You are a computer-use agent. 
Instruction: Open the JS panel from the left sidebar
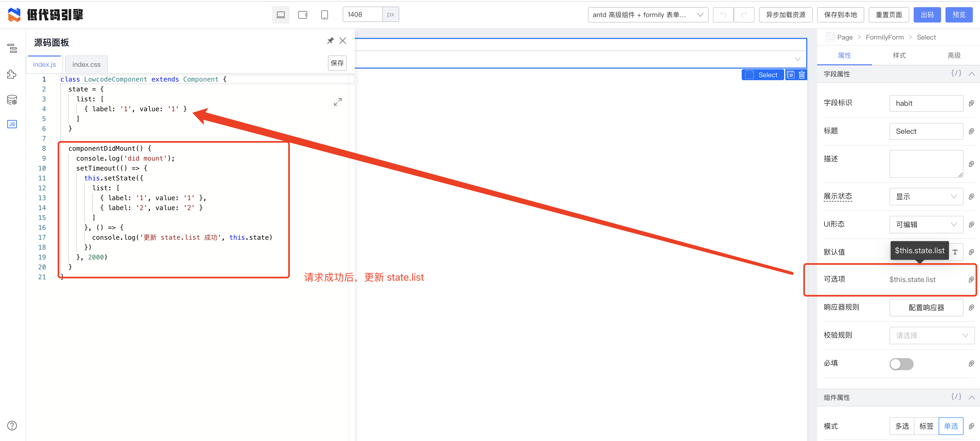[12, 124]
